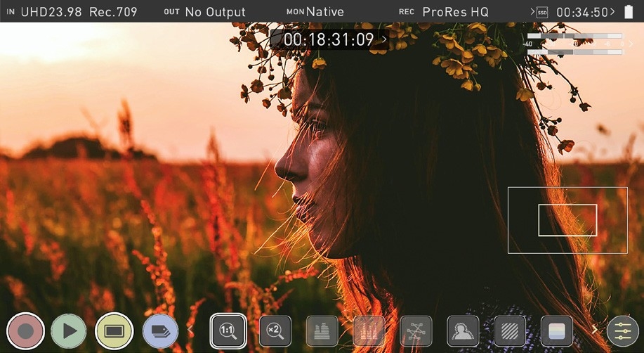Image resolution: width=644 pixels, height=353 pixels.
Task: Open the OUT No Output menu
Action: [204, 12]
